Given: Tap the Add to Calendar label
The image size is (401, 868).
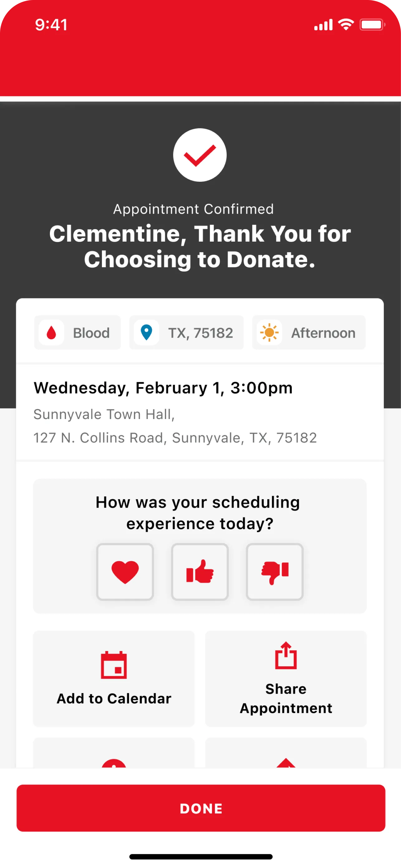Looking at the screenshot, I should tap(114, 698).
